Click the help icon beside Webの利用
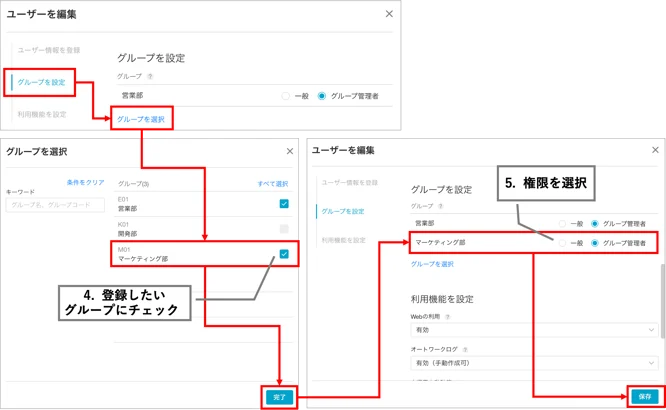The image size is (666, 410). (x=447, y=317)
